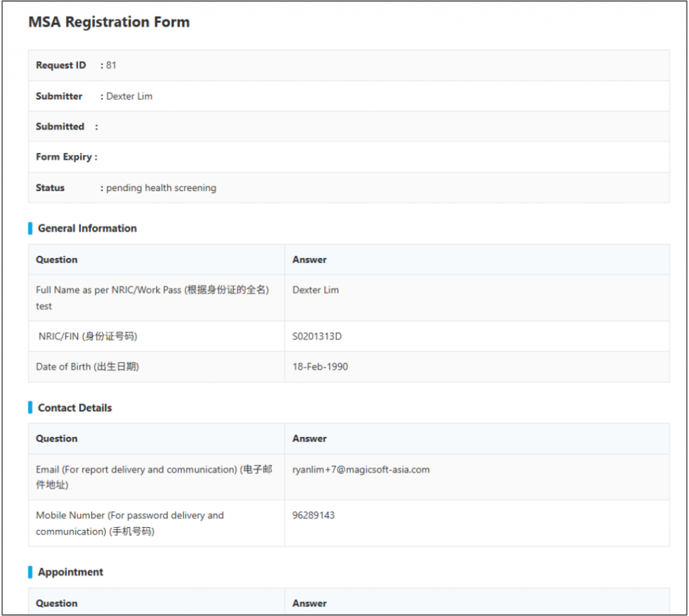The image size is (689, 616).
Task: Click the General Information section heading
Action: 87,228
